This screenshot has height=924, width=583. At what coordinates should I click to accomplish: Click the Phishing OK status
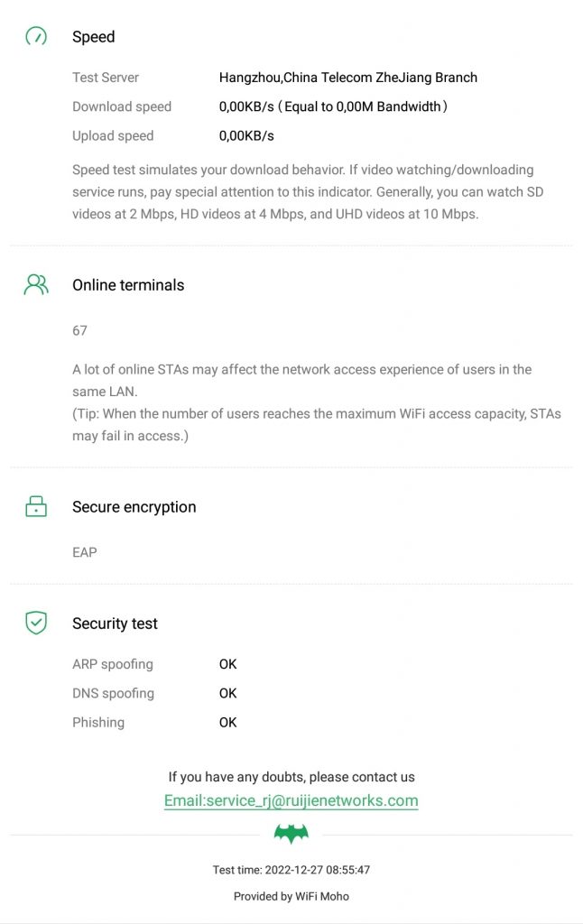click(x=228, y=722)
